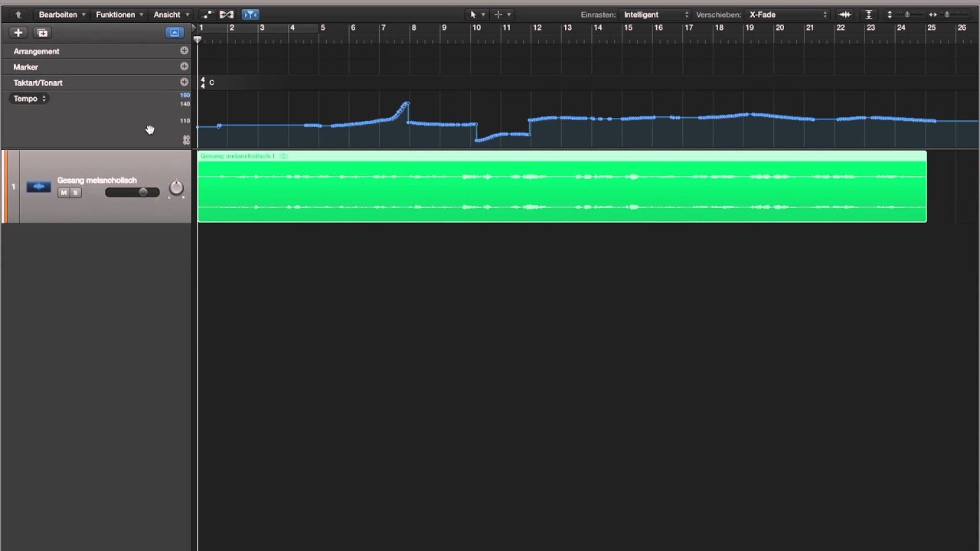Image resolution: width=980 pixels, height=551 pixels.
Task: Click the duplicate track button
Action: (x=43, y=33)
